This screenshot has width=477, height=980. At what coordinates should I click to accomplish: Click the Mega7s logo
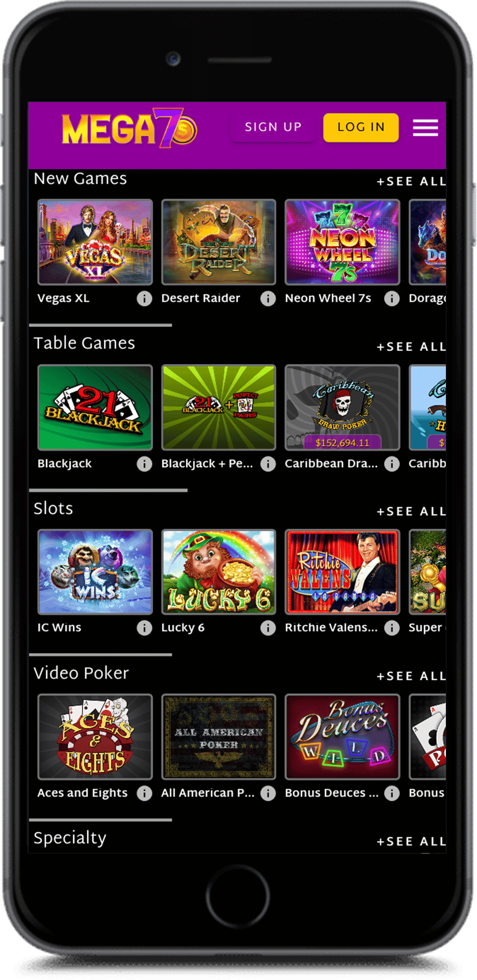coord(129,129)
